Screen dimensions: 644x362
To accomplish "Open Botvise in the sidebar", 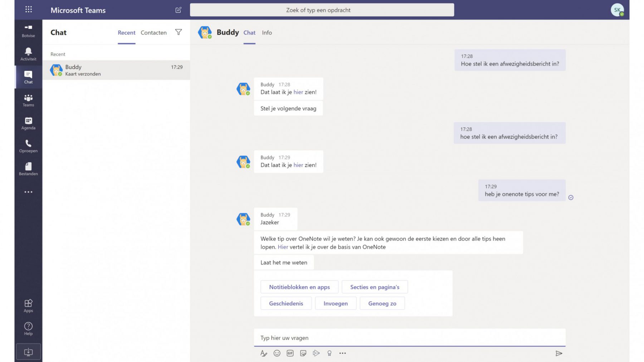I will coord(28,31).
